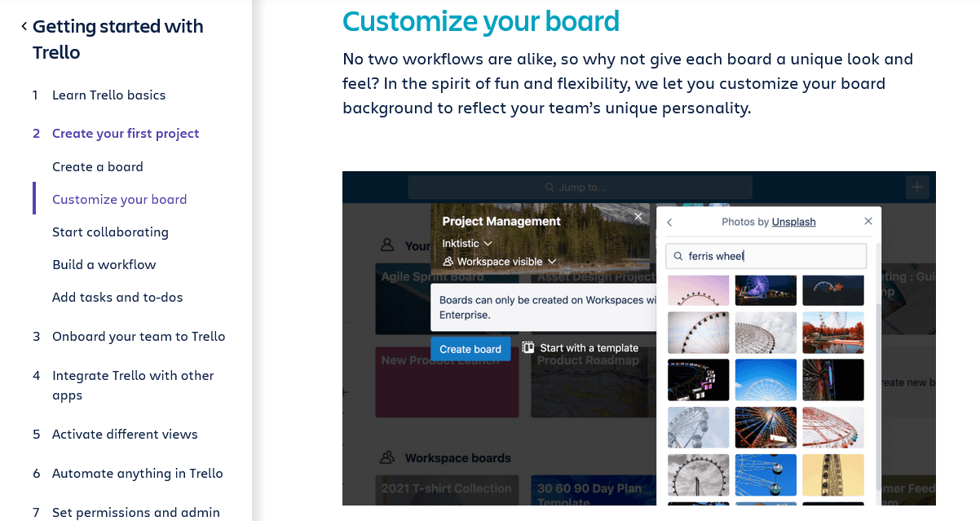Select the blue sky ferris wheel photo
980x521 pixels.
(766, 380)
